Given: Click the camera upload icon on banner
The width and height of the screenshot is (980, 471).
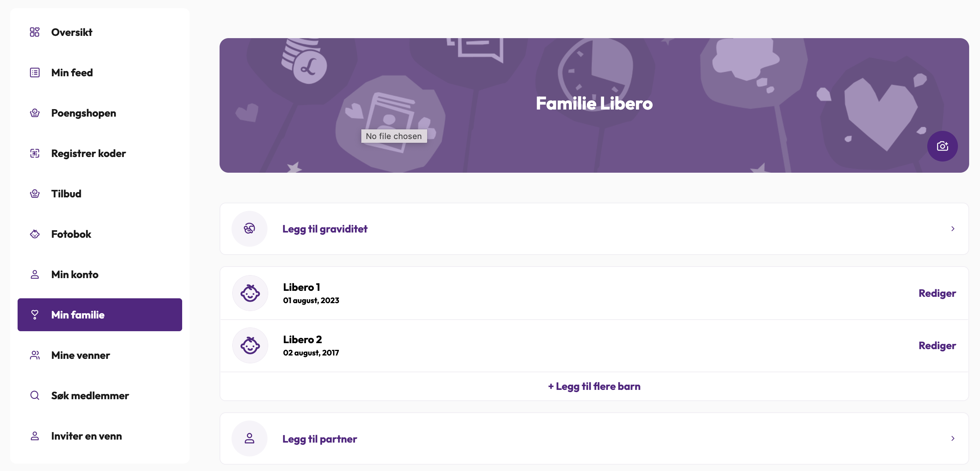Looking at the screenshot, I should click(x=942, y=146).
